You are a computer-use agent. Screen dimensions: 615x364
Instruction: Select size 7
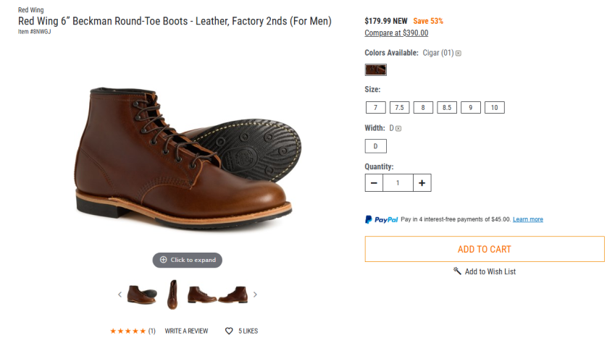pos(375,108)
